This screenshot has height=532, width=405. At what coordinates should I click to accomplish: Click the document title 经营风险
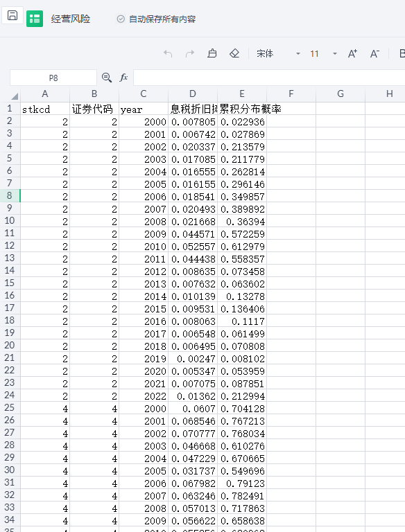pos(71,19)
